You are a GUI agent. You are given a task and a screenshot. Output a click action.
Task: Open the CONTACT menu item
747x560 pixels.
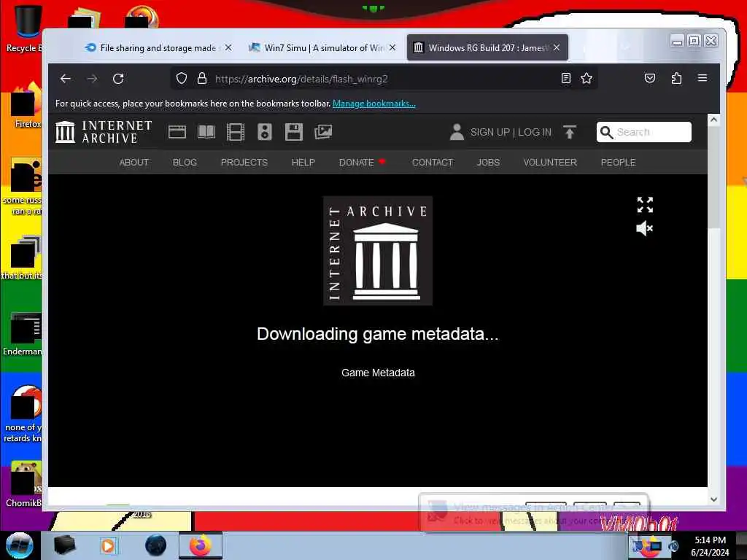click(432, 163)
